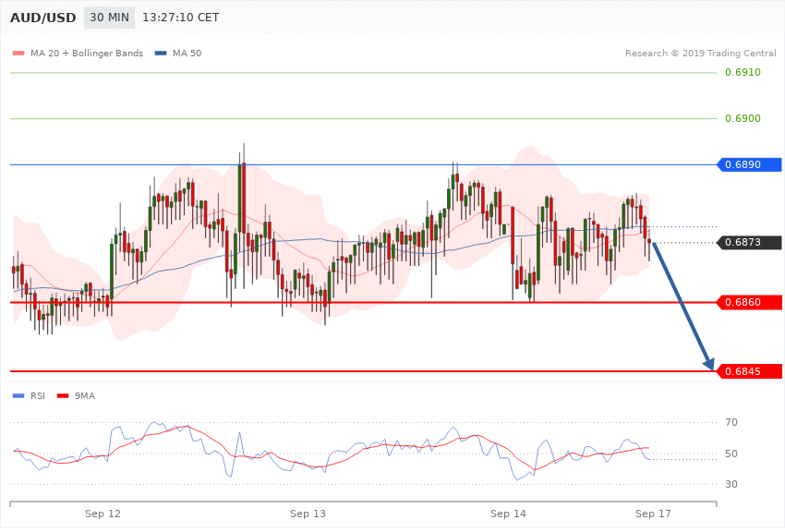Click the RSI 30 level label
Image resolution: width=785 pixels, height=532 pixels.
[x=731, y=485]
